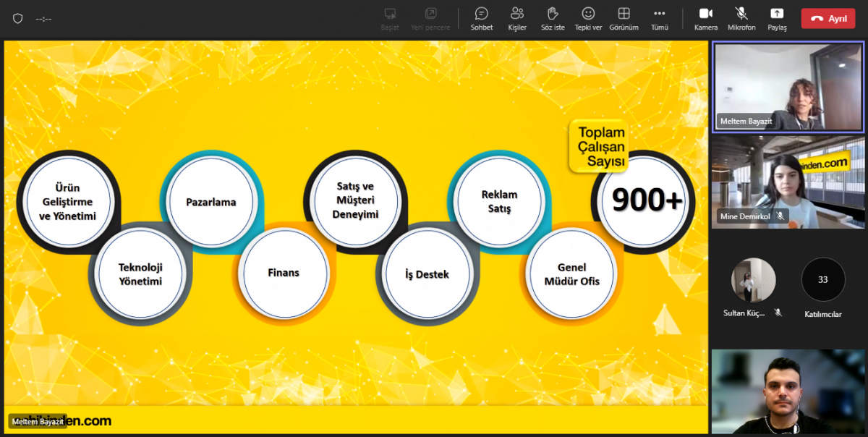The width and height of the screenshot is (868, 437).
Task: Raise hand with Söz iste
Action: click(x=553, y=19)
